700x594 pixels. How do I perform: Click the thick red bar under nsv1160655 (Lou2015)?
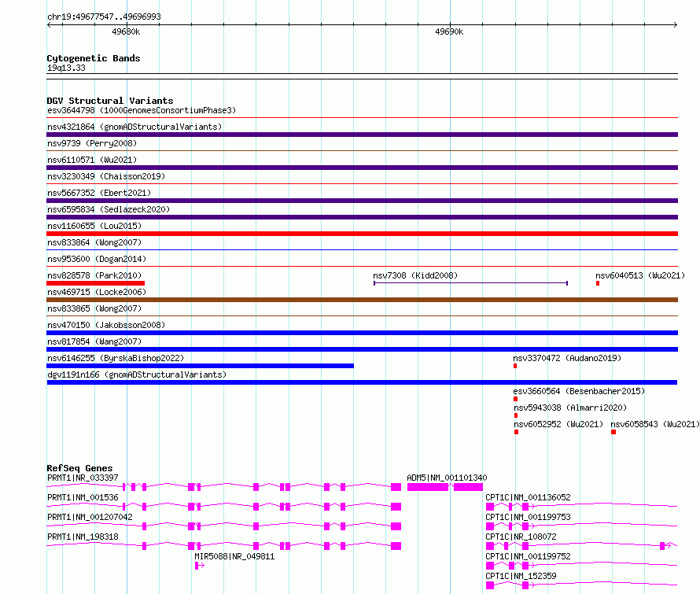pyautogui.click(x=362, y=234)
